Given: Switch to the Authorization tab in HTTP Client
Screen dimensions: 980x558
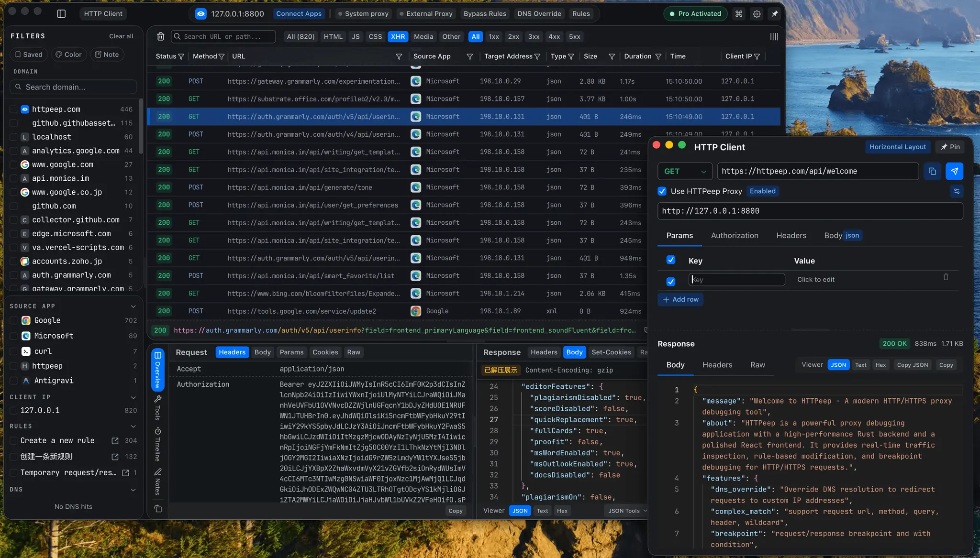Looking at the screenshot, I should pos(735,235).
